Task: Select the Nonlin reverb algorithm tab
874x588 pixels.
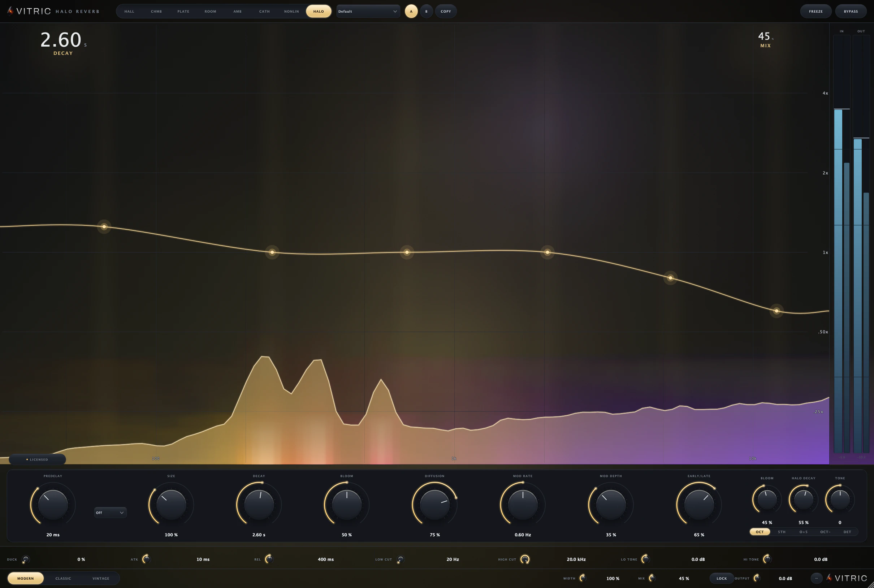Action: click(291, 11)
